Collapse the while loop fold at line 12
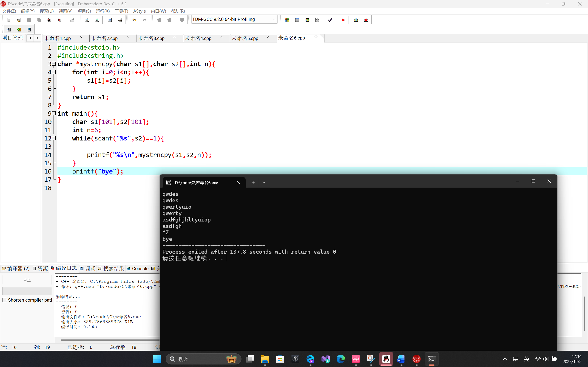Screen dimensions: 588x367 (54, 138)
